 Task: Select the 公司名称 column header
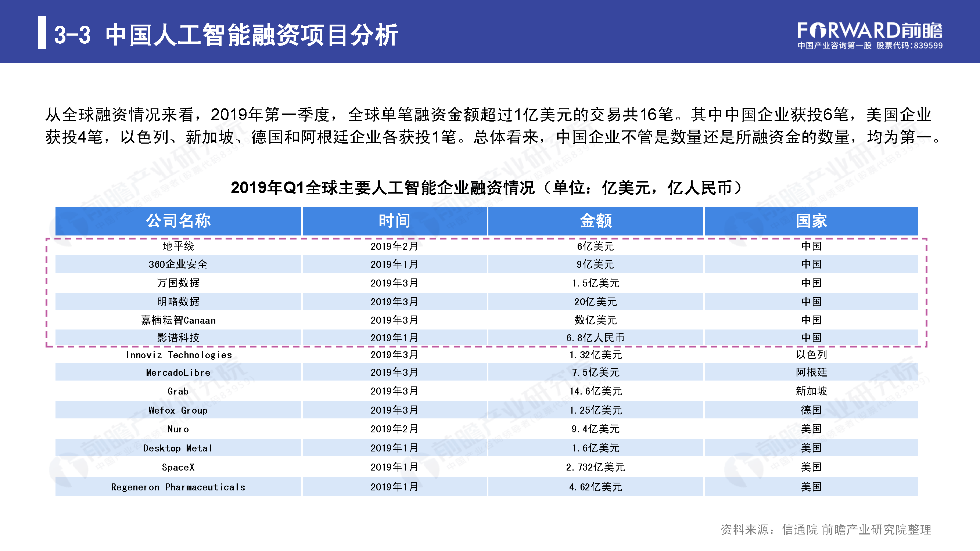178,221
